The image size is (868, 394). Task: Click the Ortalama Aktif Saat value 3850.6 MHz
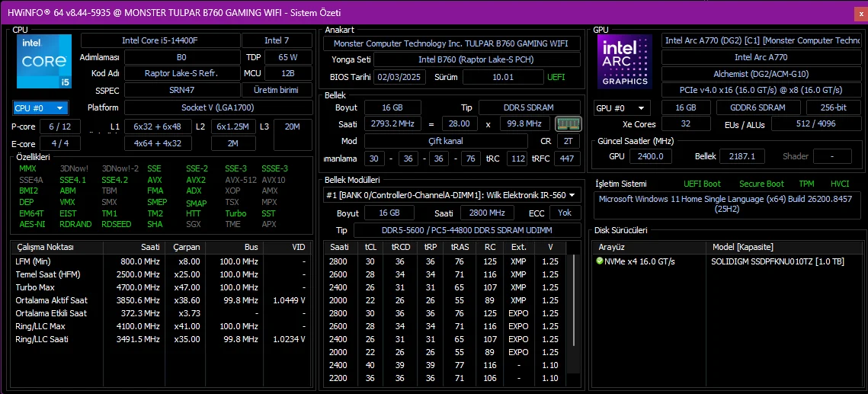coord(137,300)
